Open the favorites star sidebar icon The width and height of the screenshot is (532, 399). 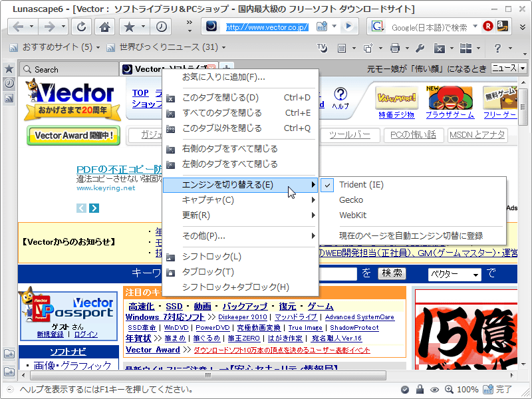pos(9,69)
